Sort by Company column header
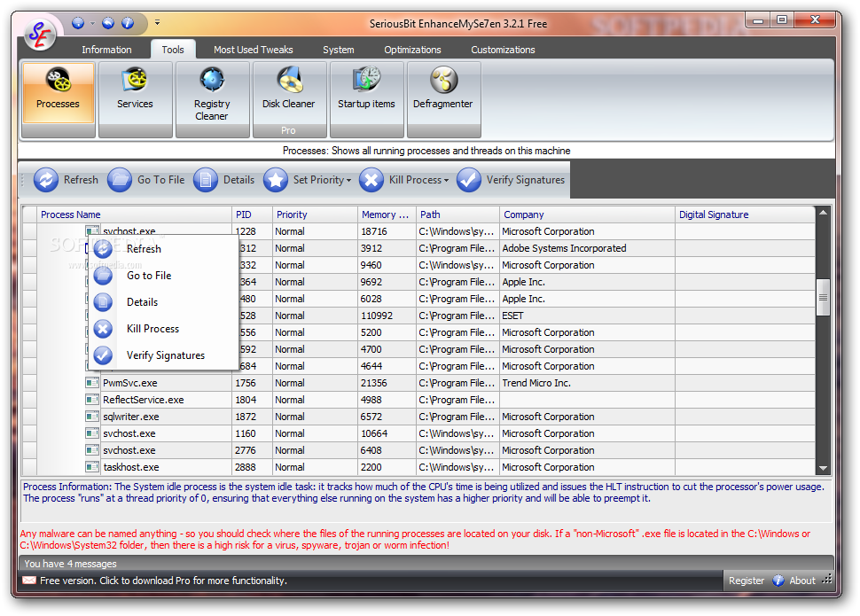Screen dimensions: 860x616 (x=588, y=214)
